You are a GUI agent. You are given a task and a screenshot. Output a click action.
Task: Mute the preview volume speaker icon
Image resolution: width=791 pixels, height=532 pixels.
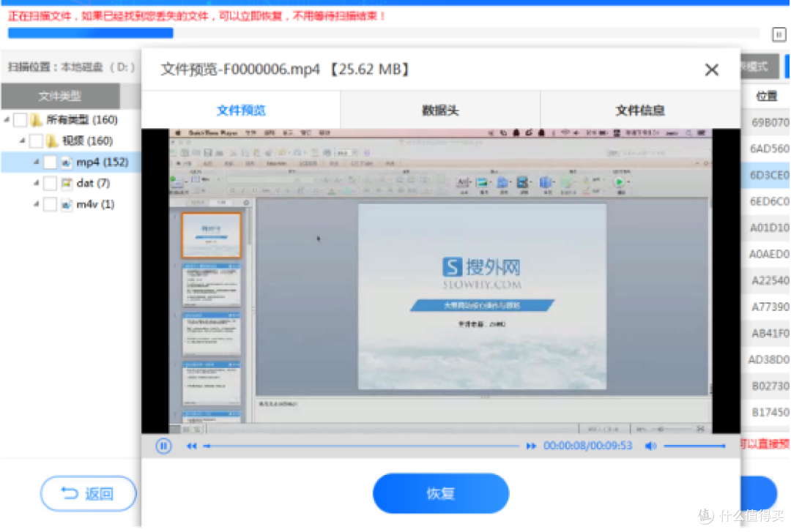coord(651,446)
